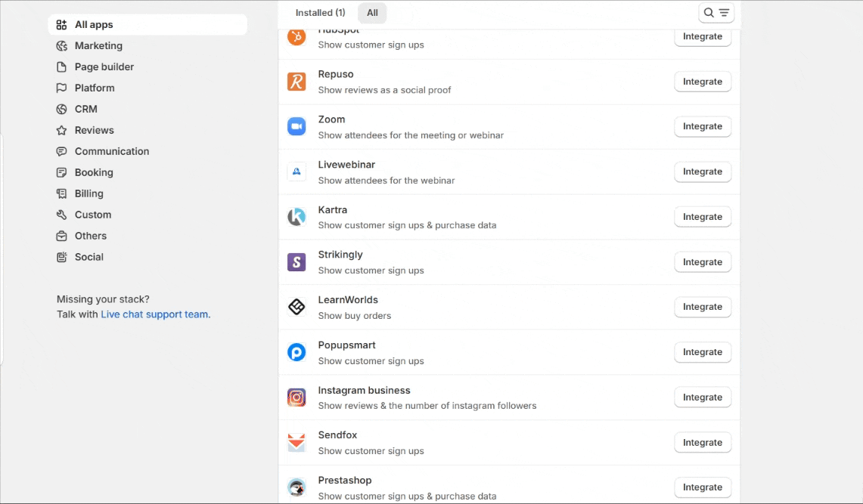Click the Zoom app name
Viewport: 863px width, 504px height.
pos(331,119)
